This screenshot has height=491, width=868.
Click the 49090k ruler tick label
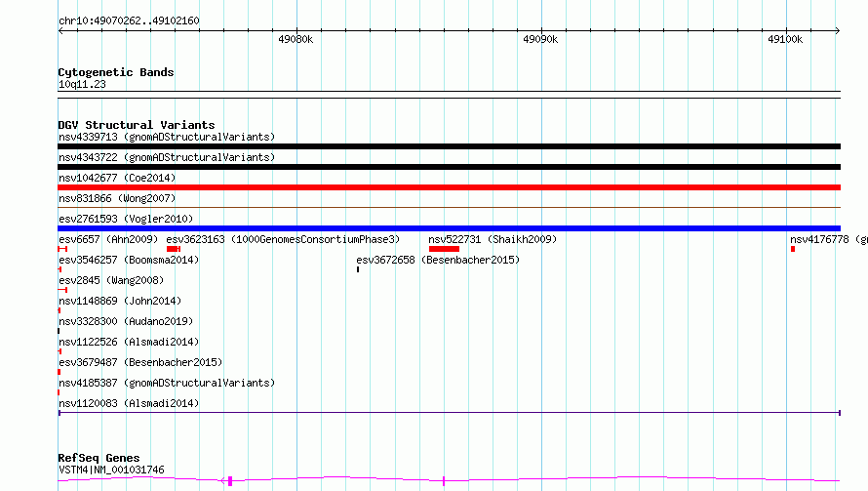pos(540,39)
